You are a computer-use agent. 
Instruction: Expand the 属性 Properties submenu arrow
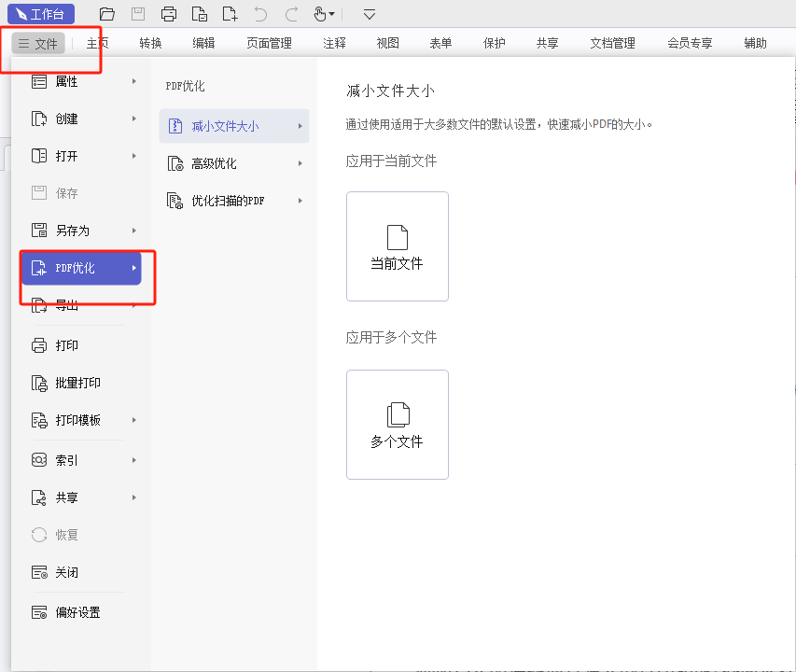point(133,81)
